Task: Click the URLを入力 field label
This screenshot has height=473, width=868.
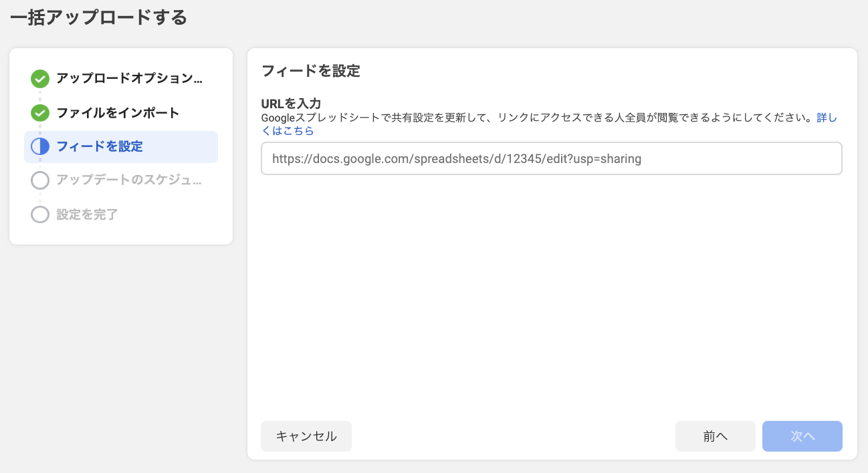Action: click(291, 104)
